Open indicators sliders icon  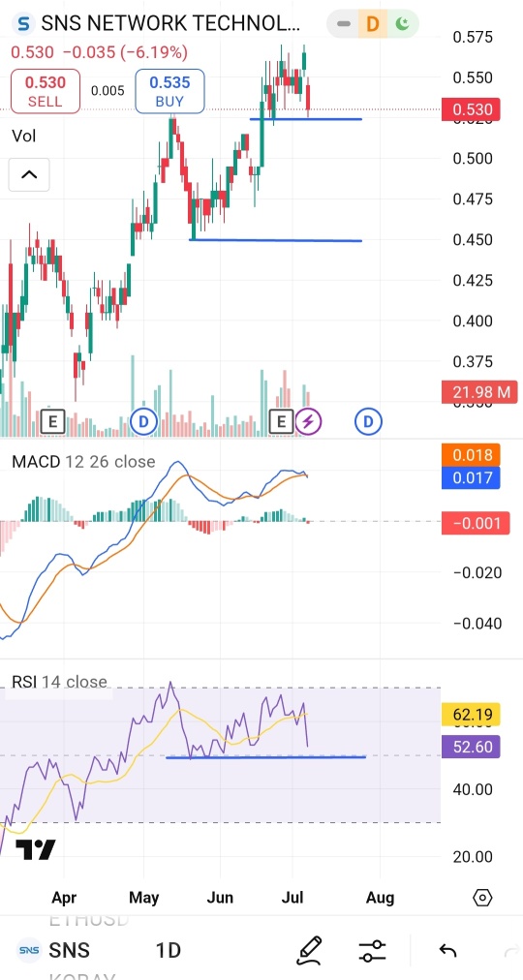[373, 951]
